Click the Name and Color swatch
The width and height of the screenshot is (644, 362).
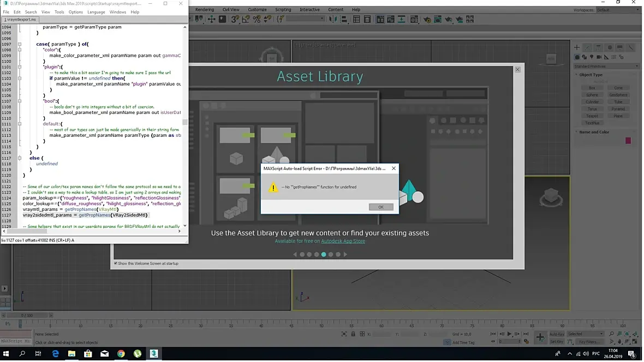[628, 141]
